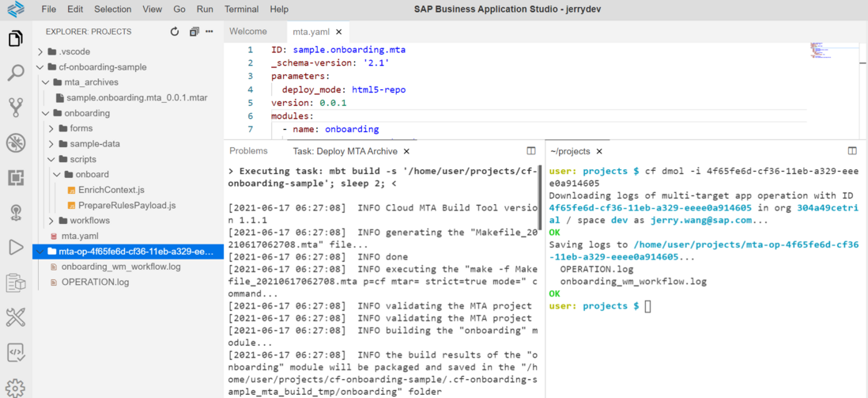The height and width of the screenshot is (398, 868).
Task: Open the Extensions squares icon
Action: click(x=16, y=178)
